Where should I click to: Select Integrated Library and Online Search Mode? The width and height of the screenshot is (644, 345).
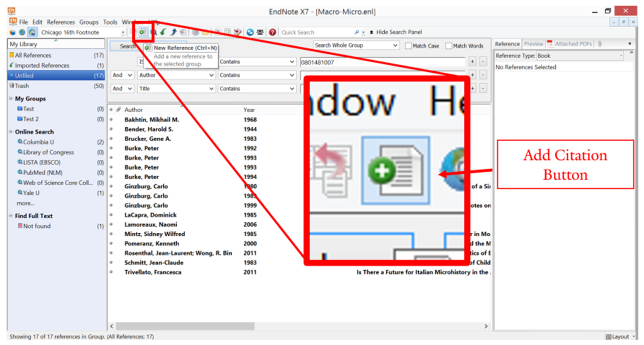(x=32, y=32)
